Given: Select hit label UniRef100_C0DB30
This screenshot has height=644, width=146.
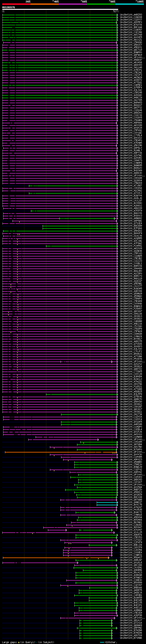Looking at the screenshot, I should pos(131,580).
